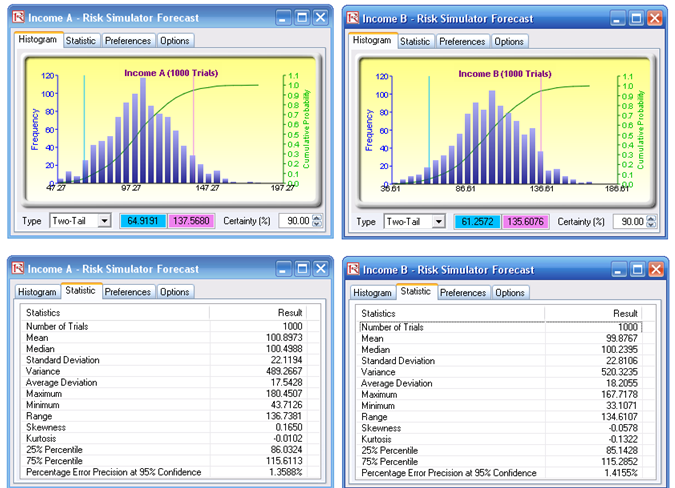Open Options tab in top Income A window
The height and width of the screenshot is (488, 675).
[x=175, y=41]
